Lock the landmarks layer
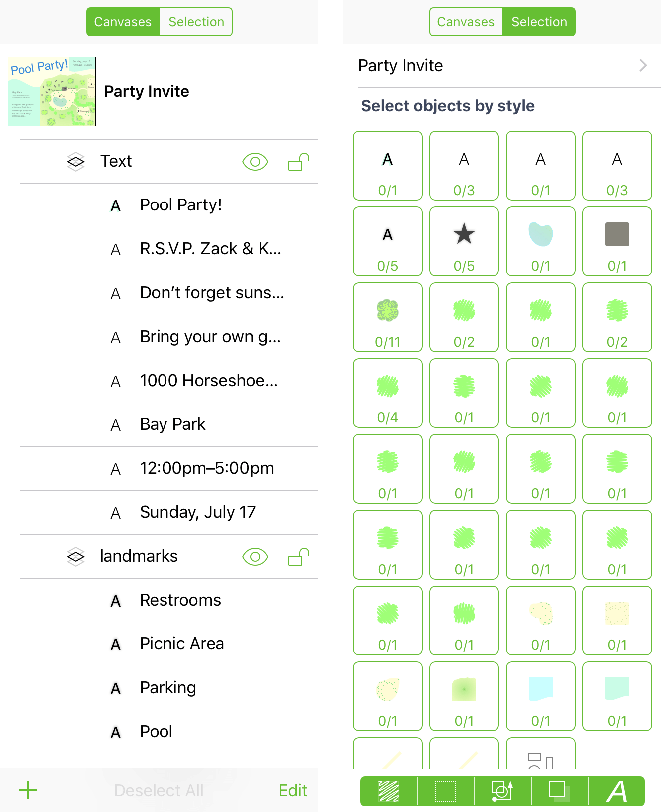Screen dimensions: 661x812 pos(299,557)
